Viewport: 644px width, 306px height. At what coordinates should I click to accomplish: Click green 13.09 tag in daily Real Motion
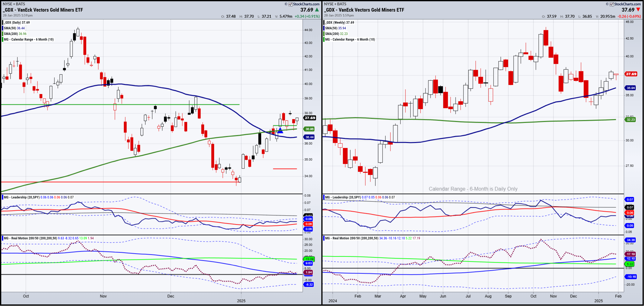coord(309,259)
